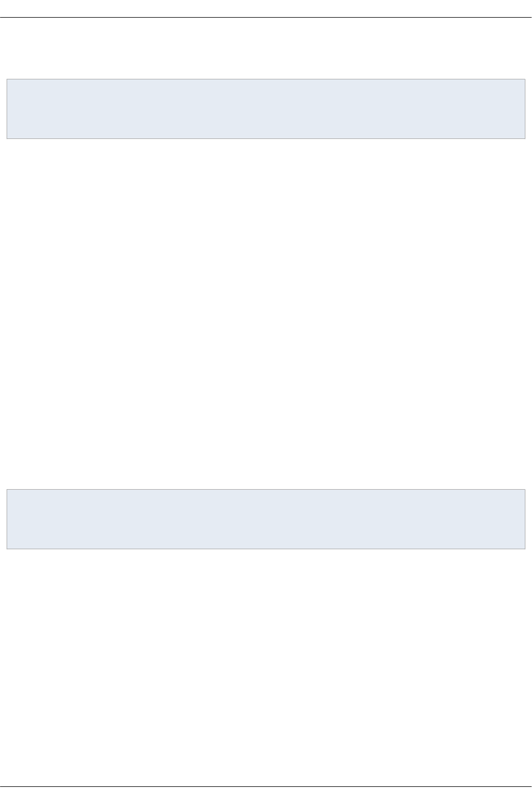Click the upper blue box's bottom-right corner
The width and height of the screenshot is (532, 804).
525,138
